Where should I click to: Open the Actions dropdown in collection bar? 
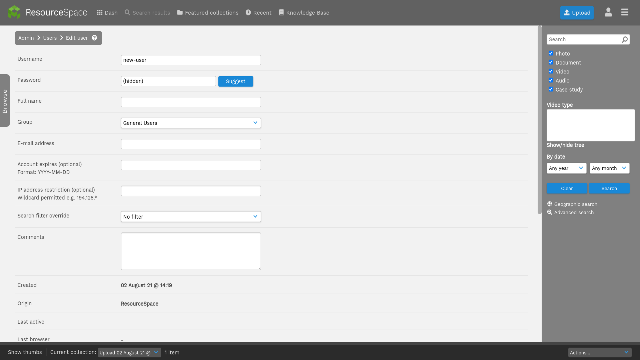coord(600,352)
